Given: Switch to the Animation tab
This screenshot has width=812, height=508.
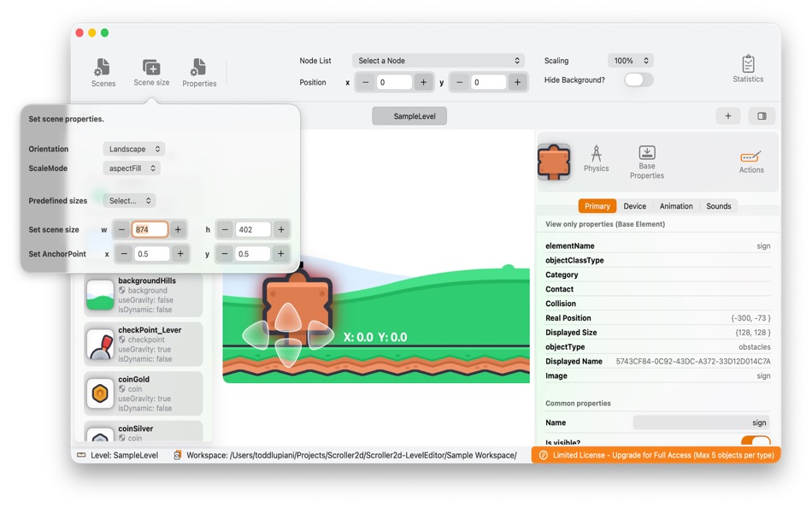Looking at the screenshot, I should pos(676,205).
